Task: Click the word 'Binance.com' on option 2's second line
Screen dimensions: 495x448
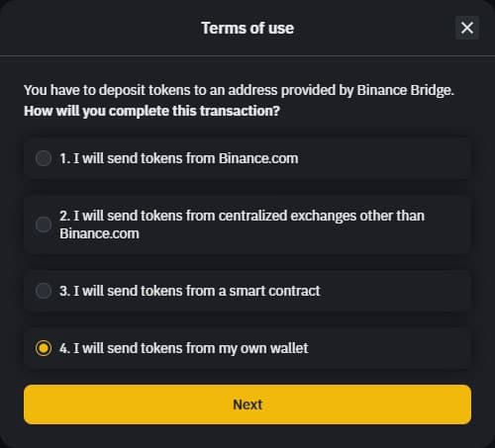Action: click(99, 233)
